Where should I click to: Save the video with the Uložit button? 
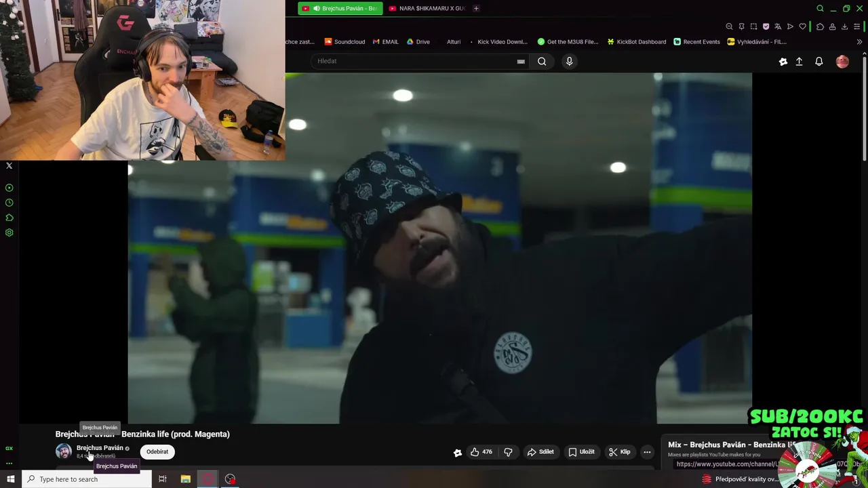(581, 452)
